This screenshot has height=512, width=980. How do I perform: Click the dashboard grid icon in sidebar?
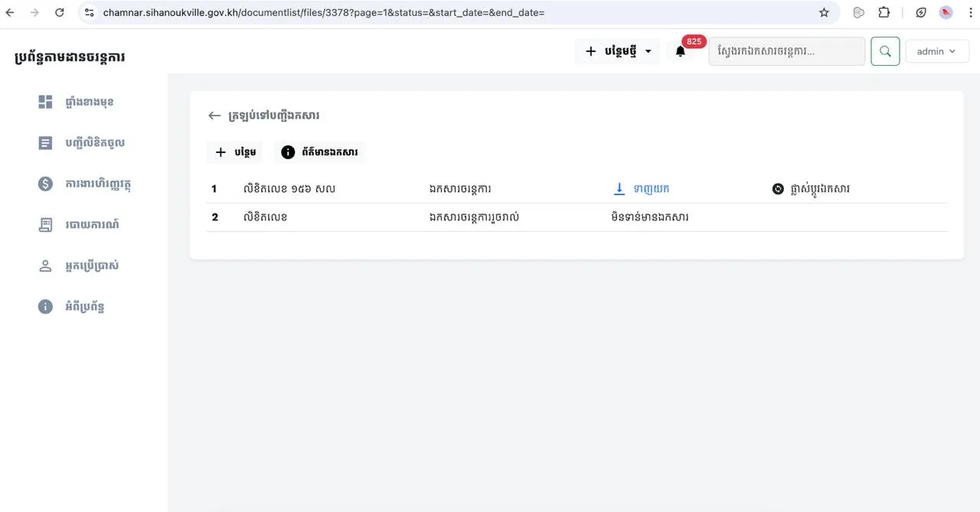click(x=45, y=102)
